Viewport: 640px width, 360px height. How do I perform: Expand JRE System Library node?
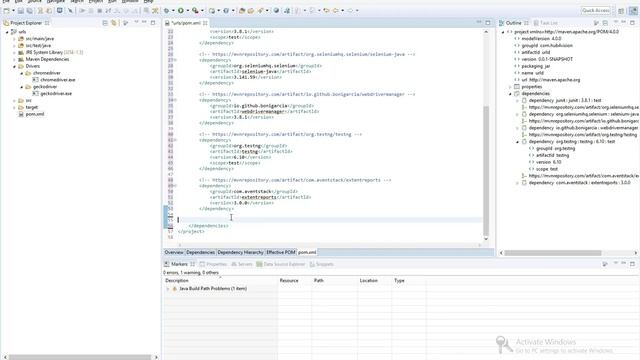click(x=14, y=53)
